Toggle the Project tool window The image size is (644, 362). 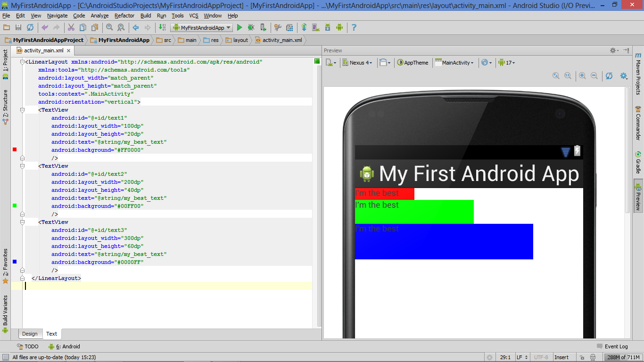(5, 65)
